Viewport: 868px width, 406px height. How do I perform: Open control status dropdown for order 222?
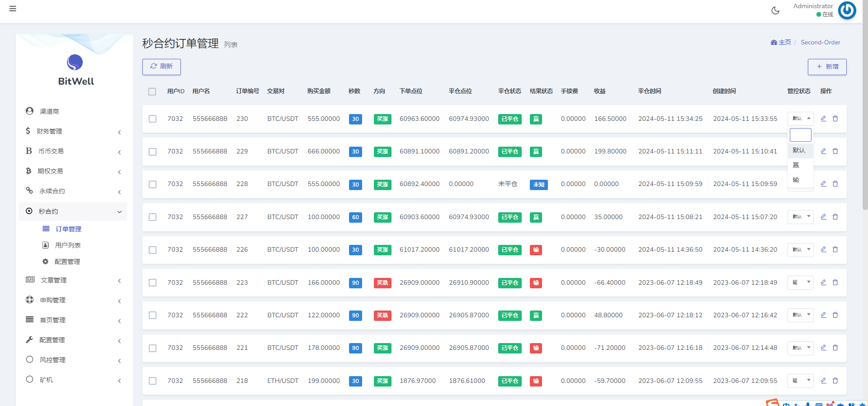click(x=800, y=315)
